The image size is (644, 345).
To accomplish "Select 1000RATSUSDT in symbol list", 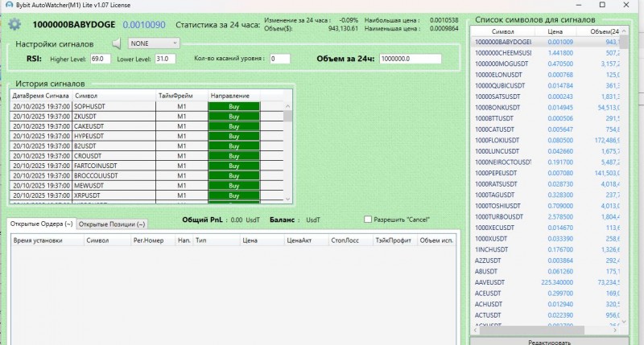I will (546, 184).
